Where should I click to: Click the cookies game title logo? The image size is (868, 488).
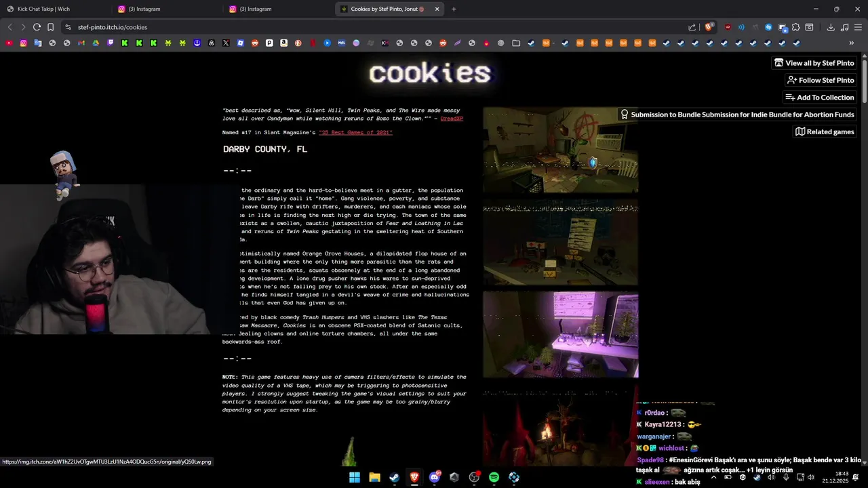pyautogui.click(x=430, y=73)
